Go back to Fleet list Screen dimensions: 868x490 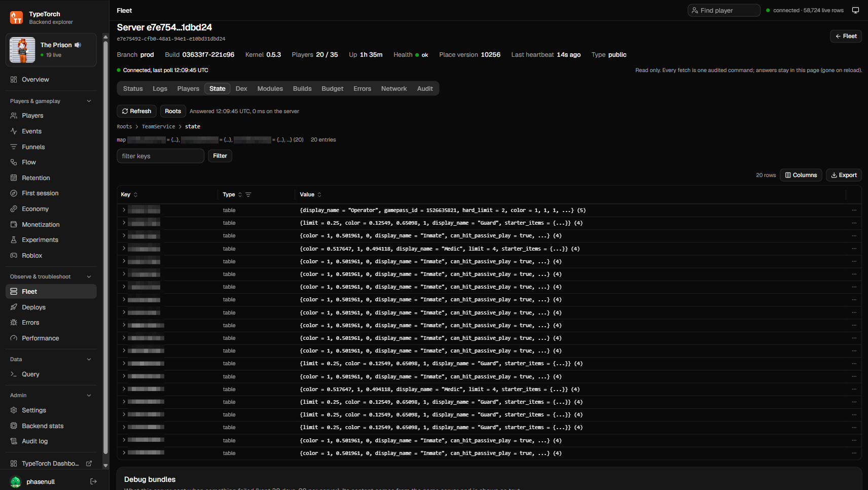pyautogui.click(x=846, y=37)
